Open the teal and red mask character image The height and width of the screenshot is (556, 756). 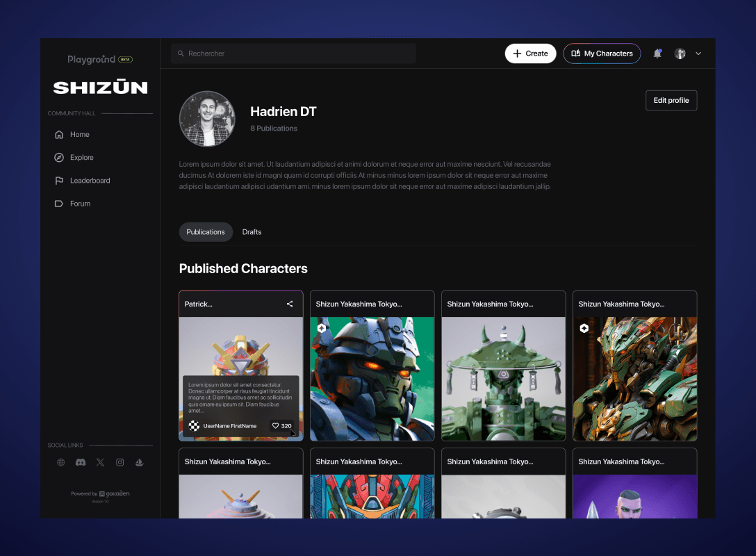tap(372, 497)
